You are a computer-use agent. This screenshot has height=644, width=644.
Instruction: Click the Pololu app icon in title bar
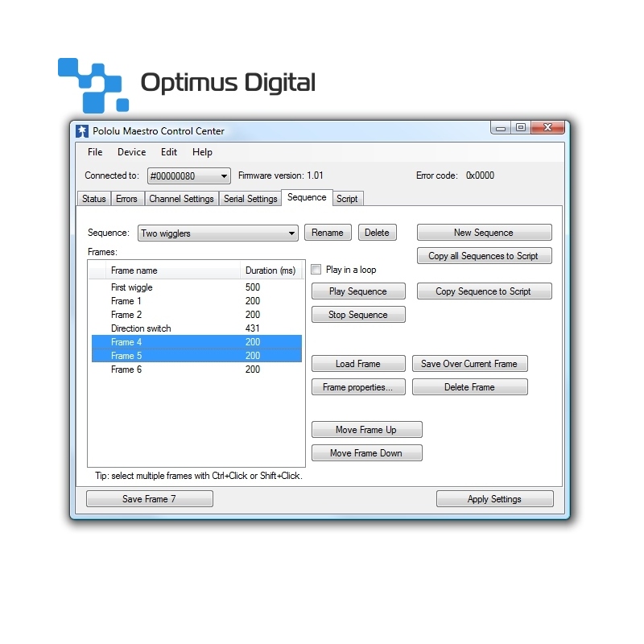82,131
